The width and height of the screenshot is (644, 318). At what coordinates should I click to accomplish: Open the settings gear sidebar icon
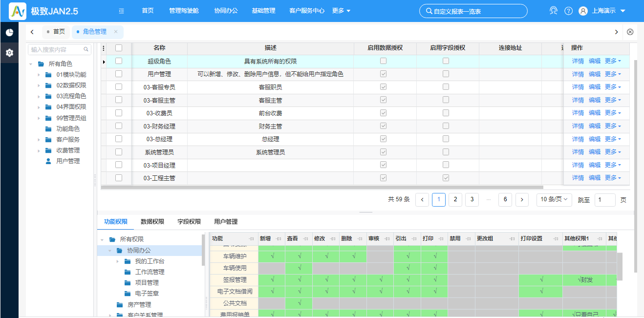pyautogui.click(x=9, y=53)
